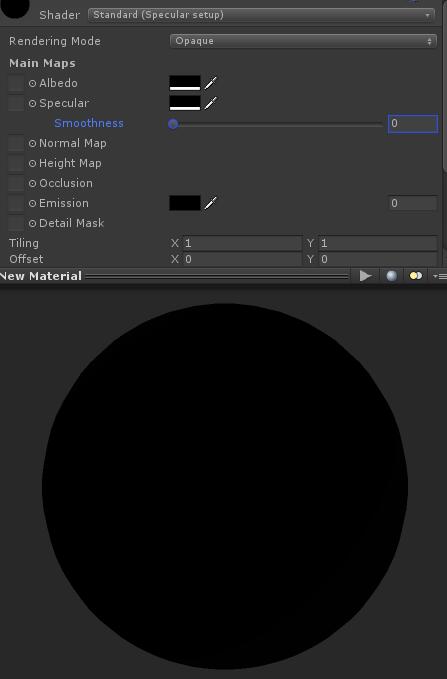Viewport: 447px width, 679px height.
Task: Select Occlusion texture picker circle
Action: (32, 183)
